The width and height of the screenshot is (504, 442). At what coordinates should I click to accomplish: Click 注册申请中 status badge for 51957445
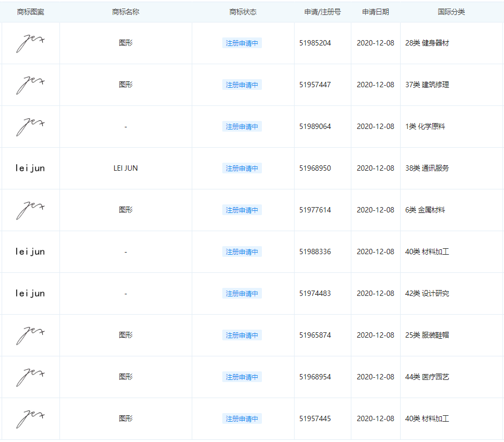click(x=242, y=419)
